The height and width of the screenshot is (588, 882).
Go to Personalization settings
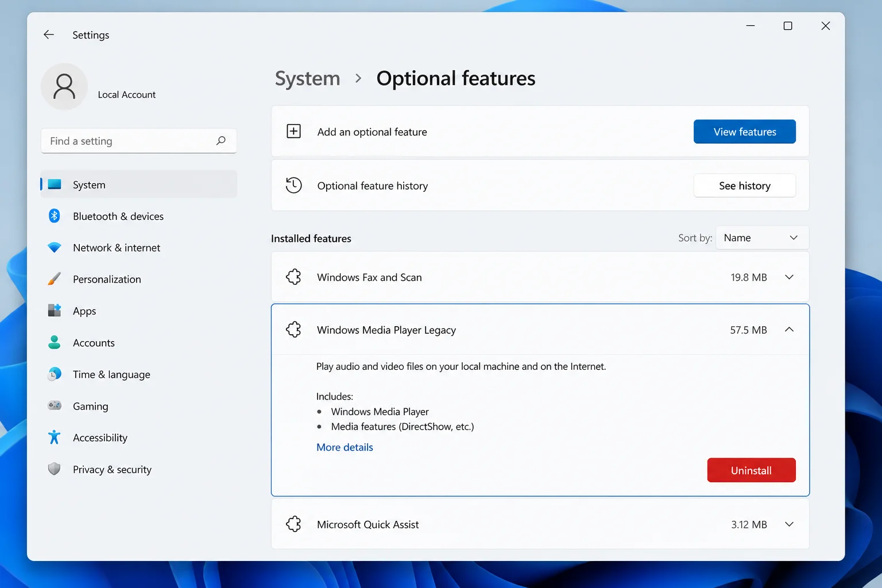coord(138,279)
